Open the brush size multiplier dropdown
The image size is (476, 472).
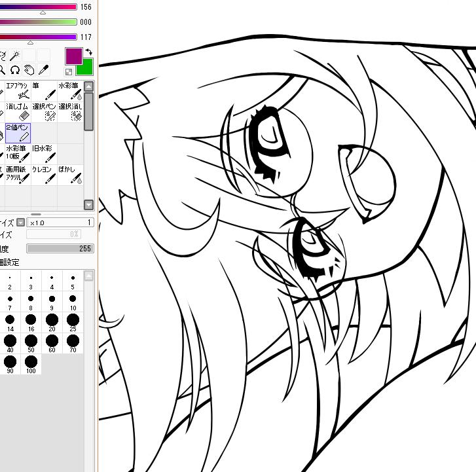click(x=20, y=222)
